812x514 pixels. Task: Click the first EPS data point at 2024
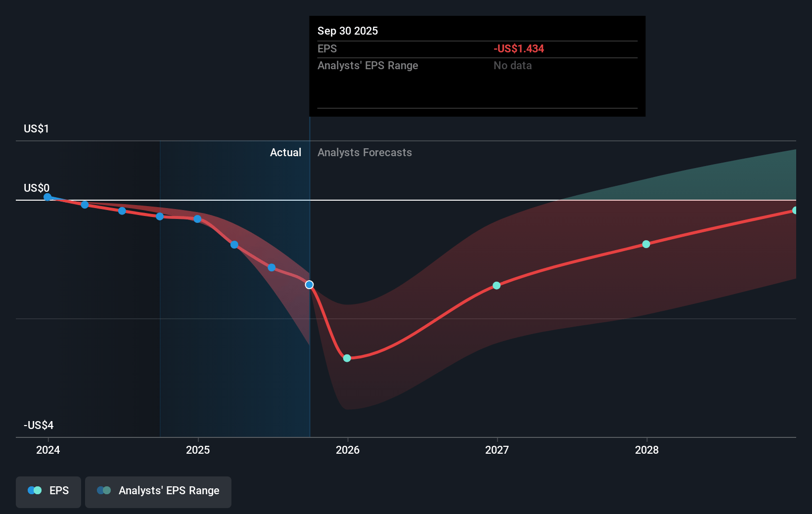coord(47,197)
